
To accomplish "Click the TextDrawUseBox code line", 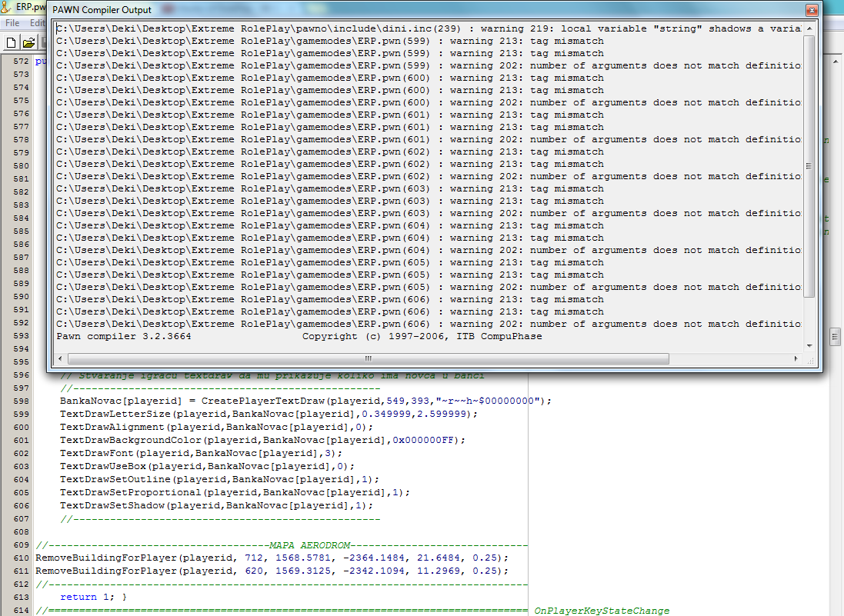I will pyautogui.click(x=207, y=467).
